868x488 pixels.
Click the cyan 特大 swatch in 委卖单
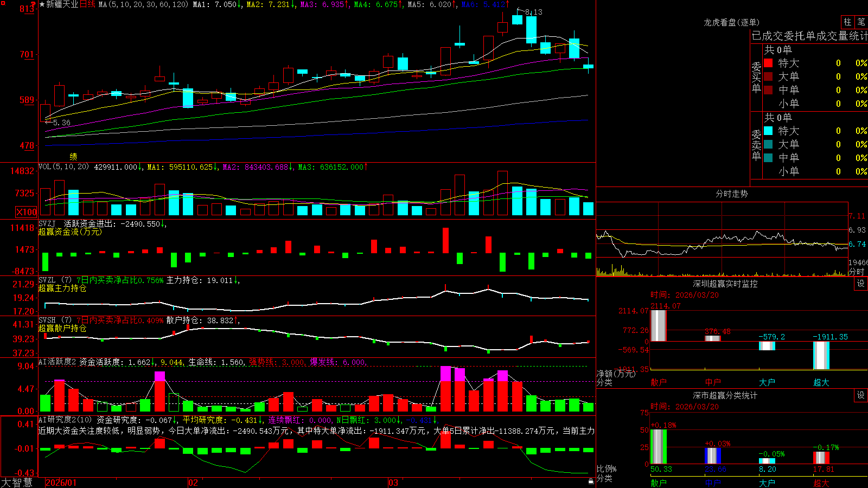(x=768, y=131)
